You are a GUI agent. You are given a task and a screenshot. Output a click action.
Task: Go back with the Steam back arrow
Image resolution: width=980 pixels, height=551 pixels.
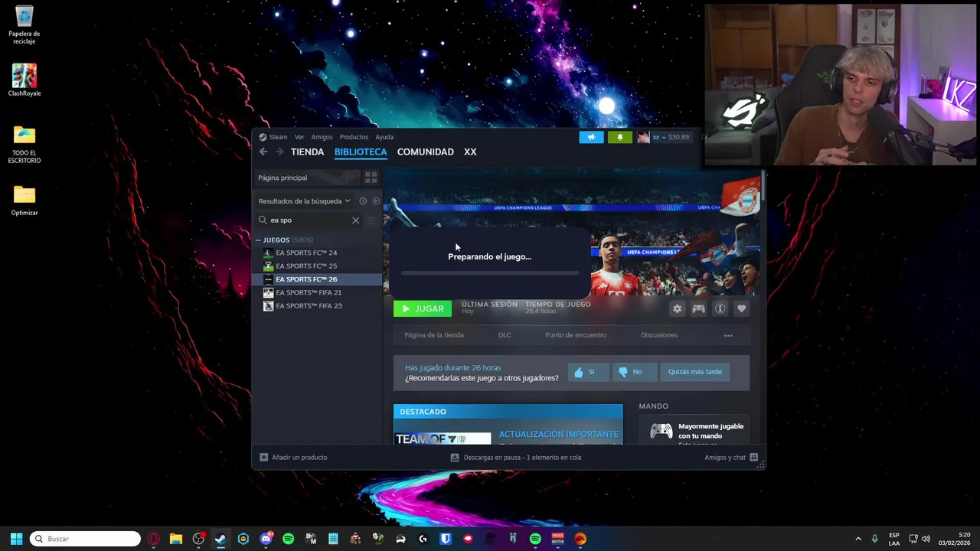[x=263, y=152]
